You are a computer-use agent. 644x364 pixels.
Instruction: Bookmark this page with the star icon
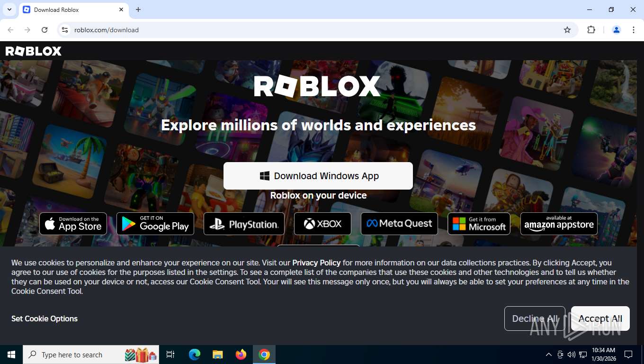click(x=567, y=30)
